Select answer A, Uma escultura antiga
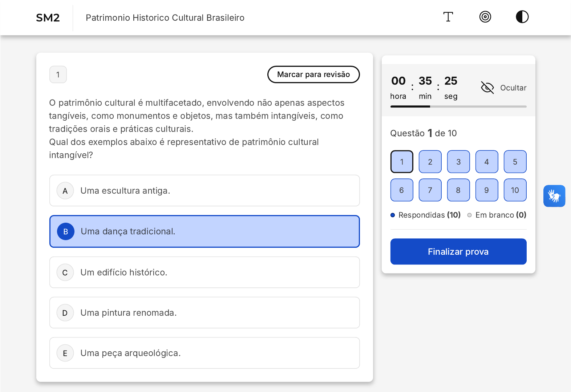This screenshot has height=392, width=571. [x=204, y=191]
